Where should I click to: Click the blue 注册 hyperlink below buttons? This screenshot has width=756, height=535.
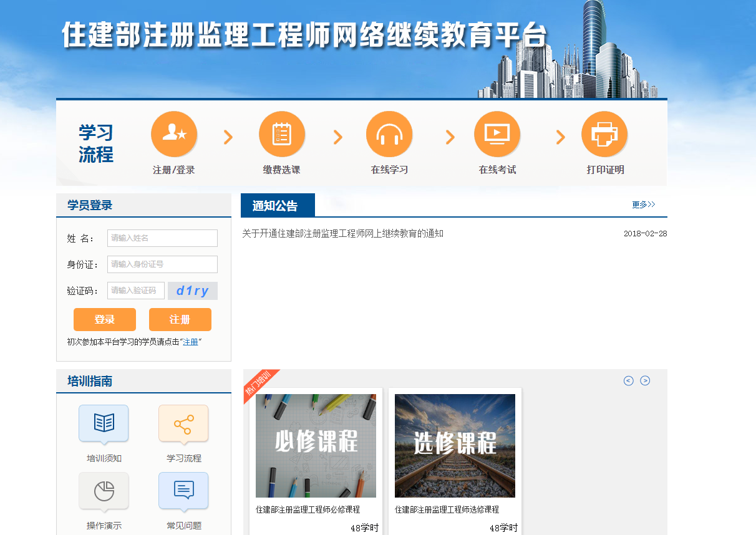pos(190,342)
